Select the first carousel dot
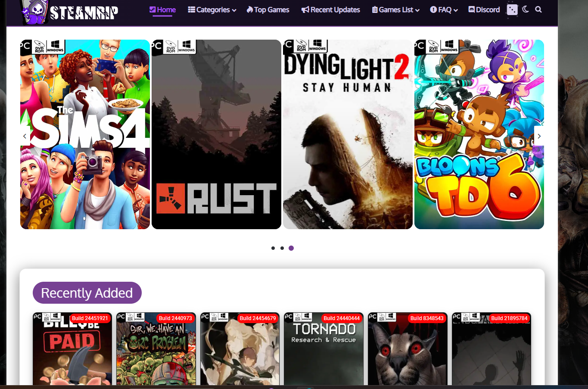 273,248
